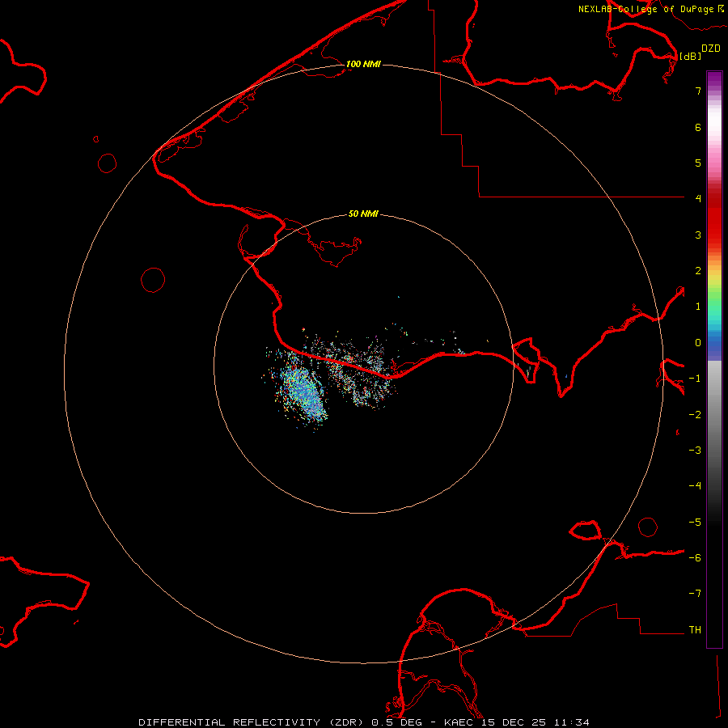Click the -6 tick on color scale
Viewport: 728px width, 728px height.
point(695,558)
